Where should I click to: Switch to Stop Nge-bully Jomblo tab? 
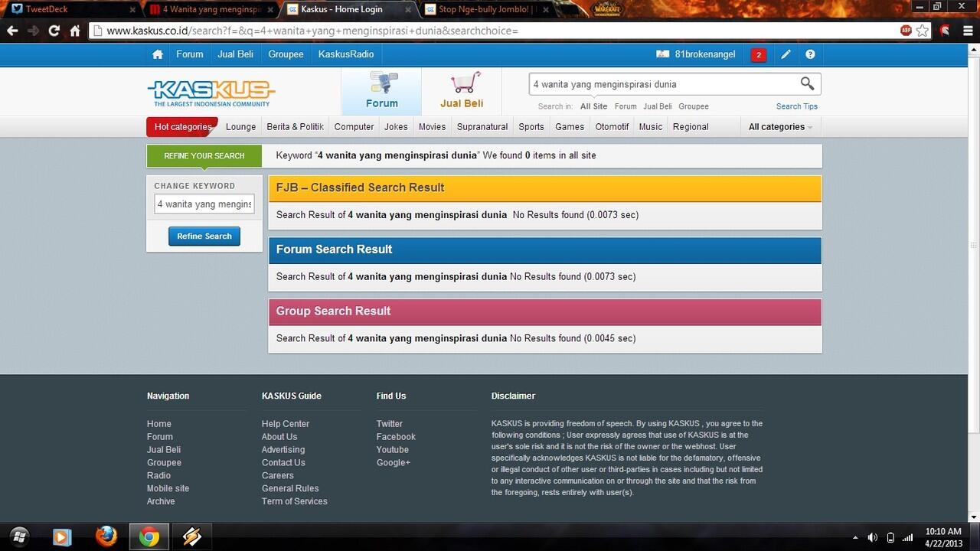coord(487,9)
